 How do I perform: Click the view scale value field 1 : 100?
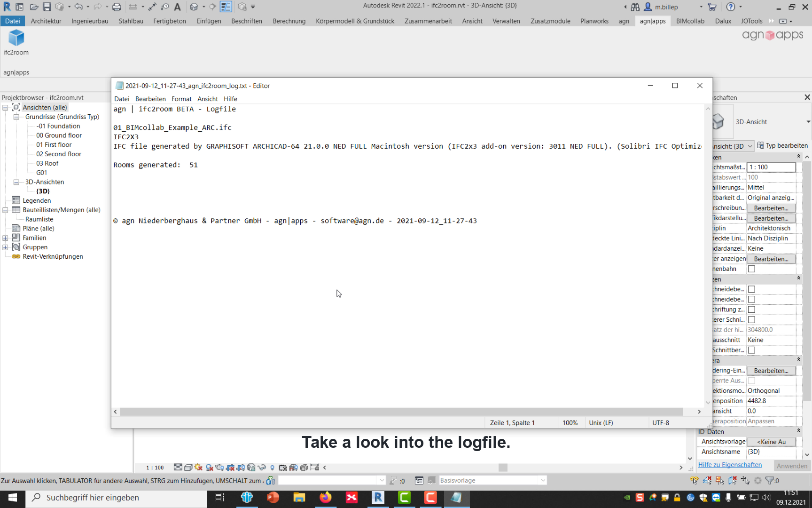point(771,167)
